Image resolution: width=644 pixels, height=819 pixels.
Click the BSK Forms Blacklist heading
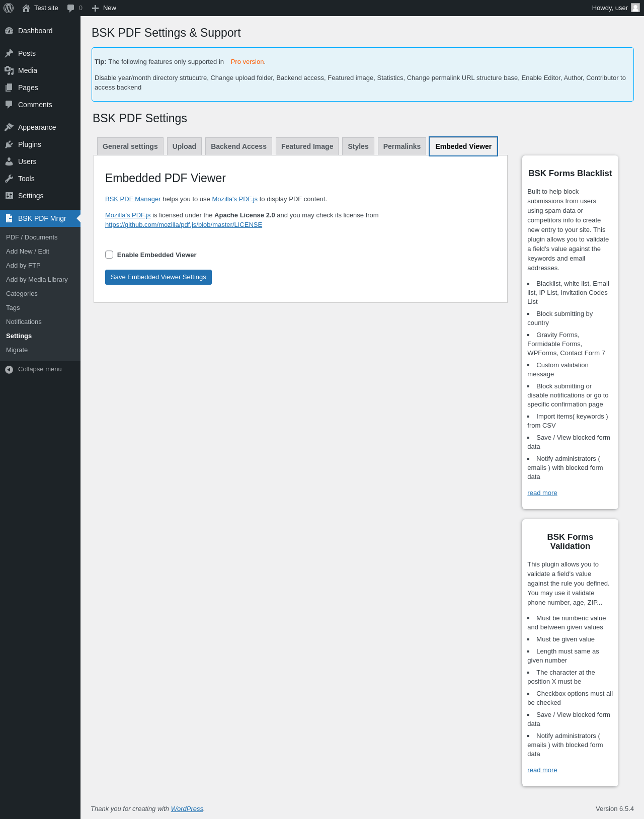click(570, 174)
